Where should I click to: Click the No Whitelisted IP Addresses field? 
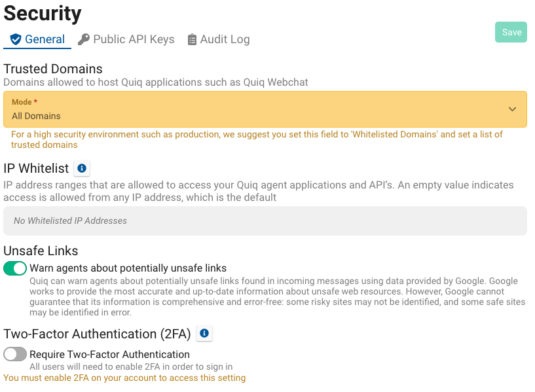click(265, 221)
